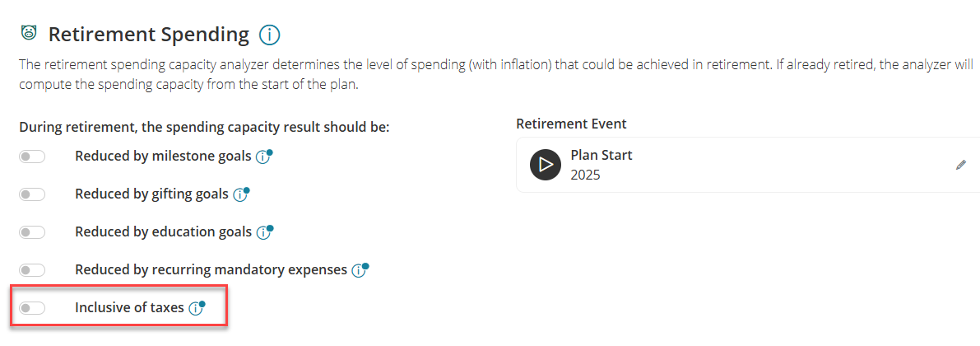The height and width of the screenshot is (346, 980).
Task: Enable the milestone goals toggle
Action: coord(32,157)
